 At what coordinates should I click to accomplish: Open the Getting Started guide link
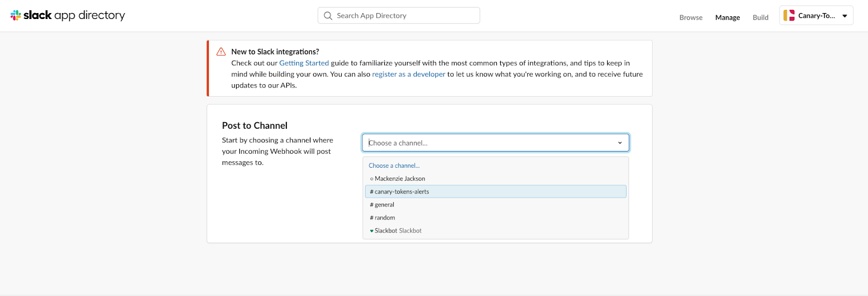coord(304,63)
